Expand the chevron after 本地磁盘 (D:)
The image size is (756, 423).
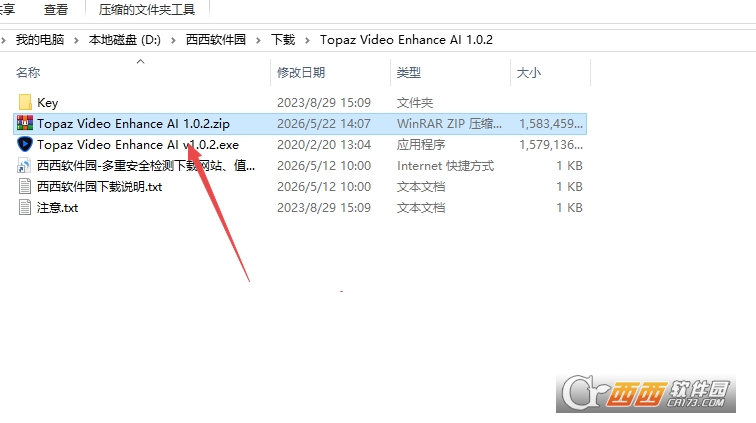[174, 40]
